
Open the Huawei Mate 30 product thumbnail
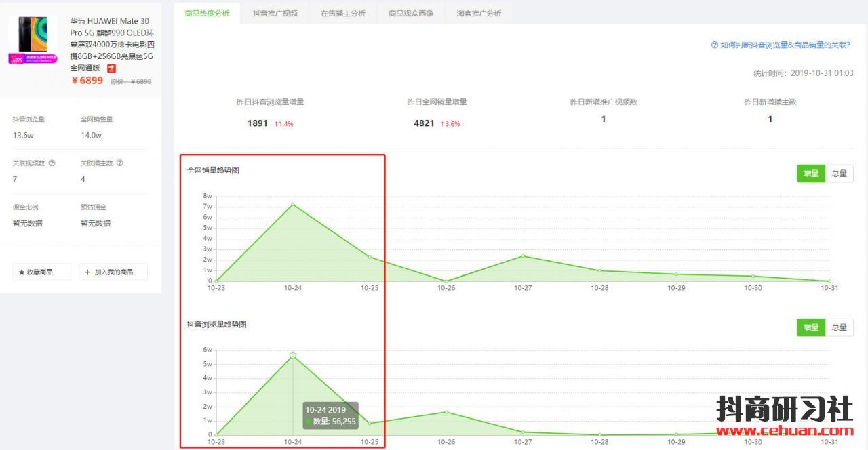coord(33,39)
